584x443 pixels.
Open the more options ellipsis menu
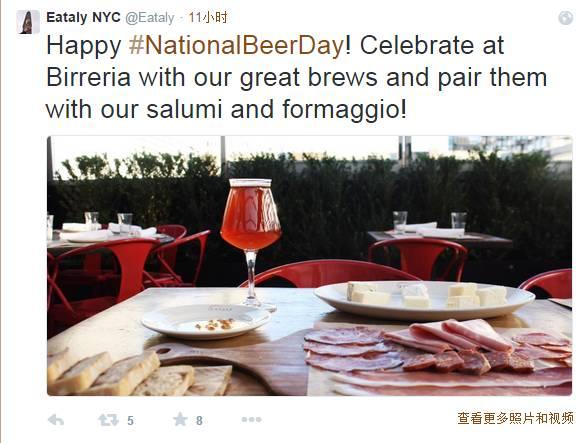pos(251,420)
